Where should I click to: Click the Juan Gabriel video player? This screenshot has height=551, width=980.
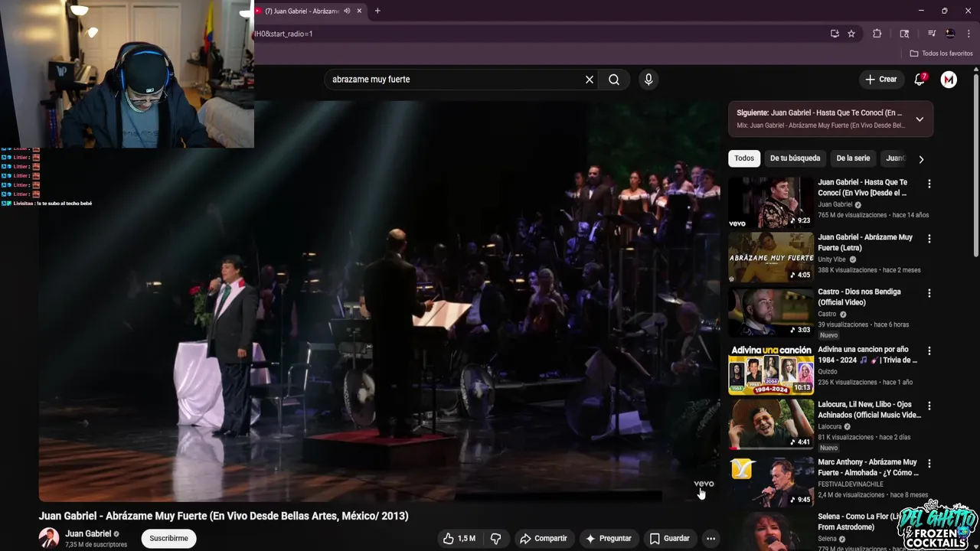click(x=379, y=302)
